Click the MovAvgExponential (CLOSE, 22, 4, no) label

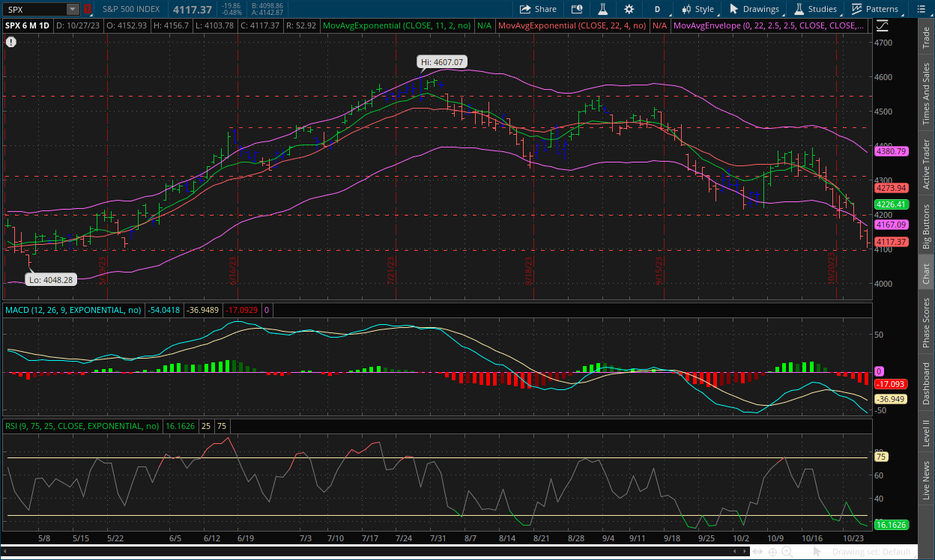coord(572,25)
